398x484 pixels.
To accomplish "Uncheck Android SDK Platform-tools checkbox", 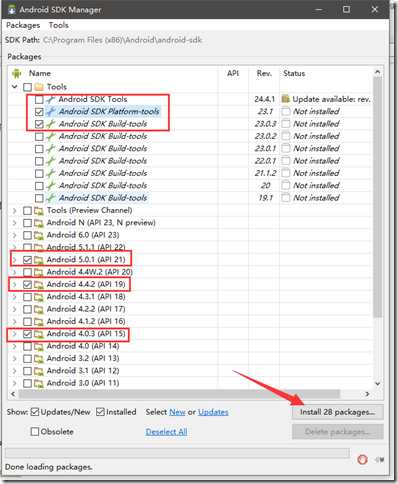I will [x=39, y=112].
